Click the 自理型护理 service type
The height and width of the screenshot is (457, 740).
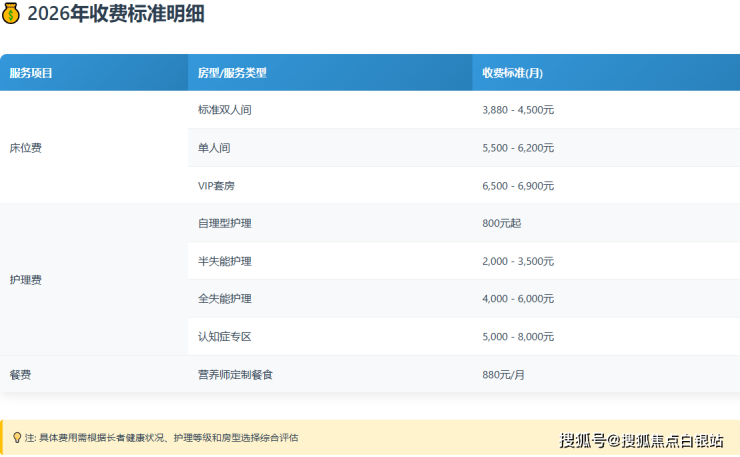tap(224, 223)
